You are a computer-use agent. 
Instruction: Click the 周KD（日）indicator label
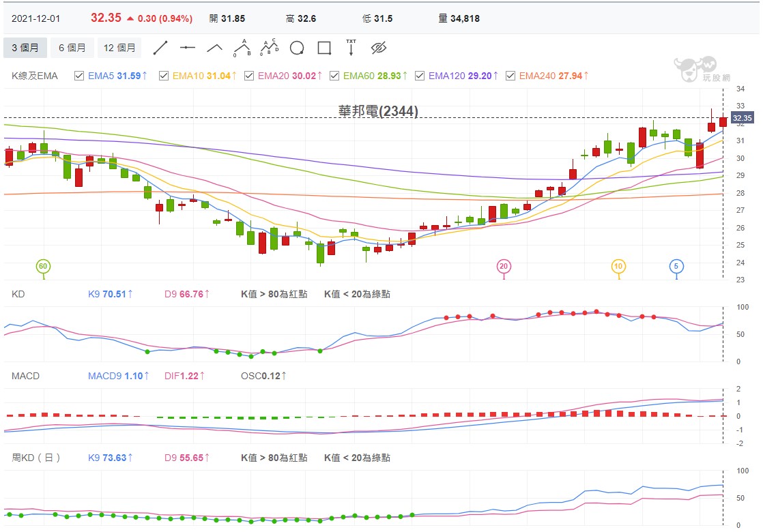[x=35, y=458]
